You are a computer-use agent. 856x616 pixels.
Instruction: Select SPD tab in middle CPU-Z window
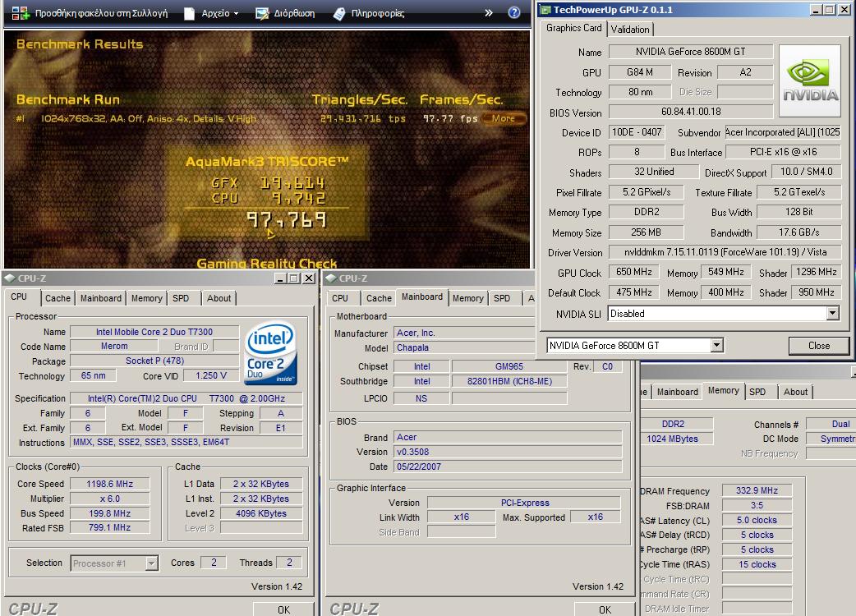point(502,298)
